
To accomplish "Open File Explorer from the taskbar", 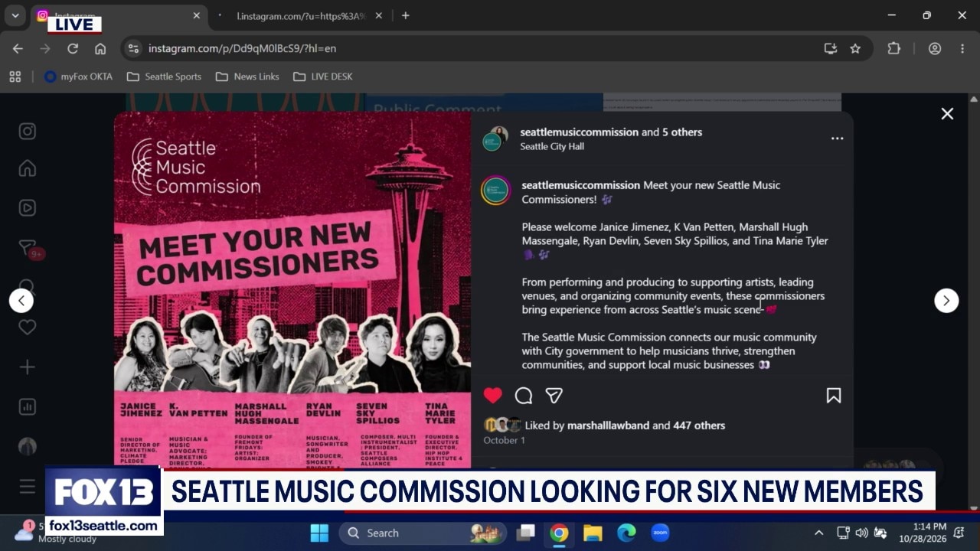I will coord(593,533).
